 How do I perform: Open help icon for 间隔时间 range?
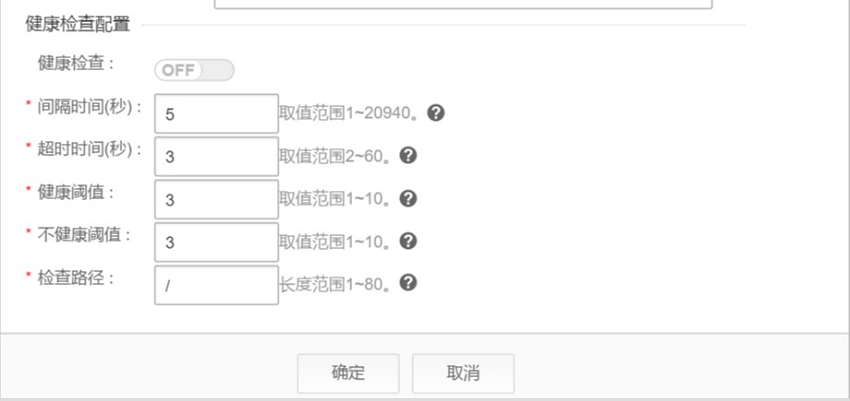click(x=436, y=113)
